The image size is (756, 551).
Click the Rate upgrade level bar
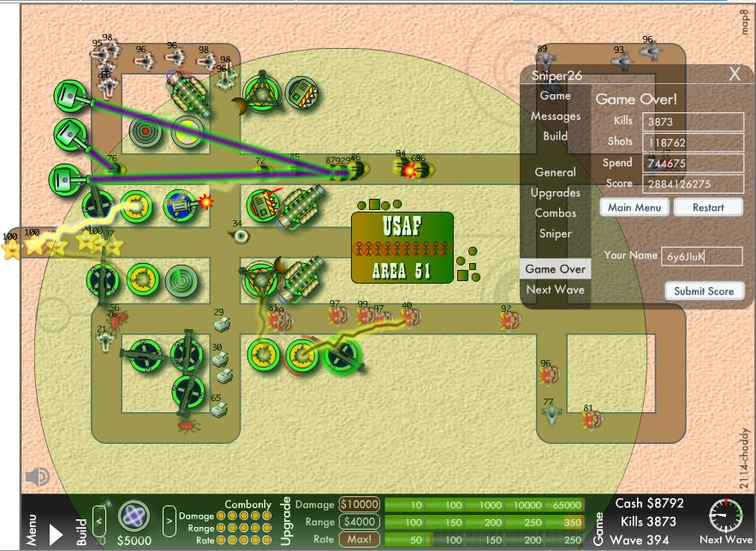pyautogui.click(x=485, y=539)
